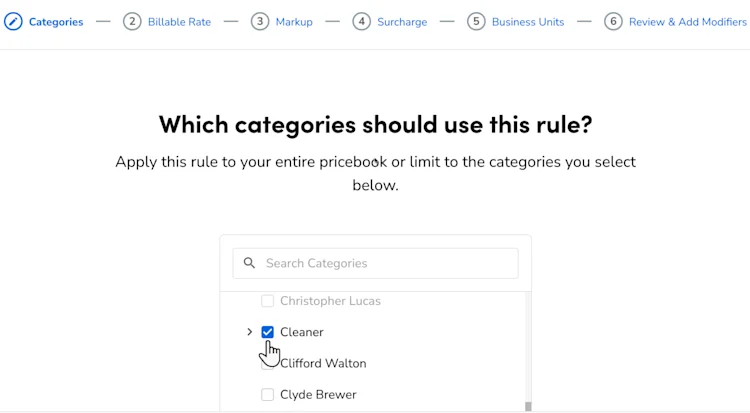The width and height of the screenshot is (750, 413).
Task: Click the search magnifier icon
Action: pyautogui.click(x=249, y=263)
